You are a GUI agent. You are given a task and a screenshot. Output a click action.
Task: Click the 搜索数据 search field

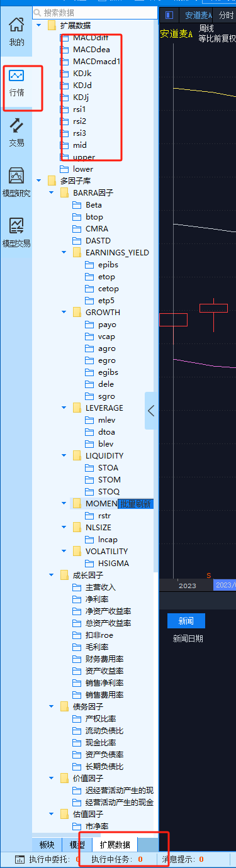(x=94, y=13)
